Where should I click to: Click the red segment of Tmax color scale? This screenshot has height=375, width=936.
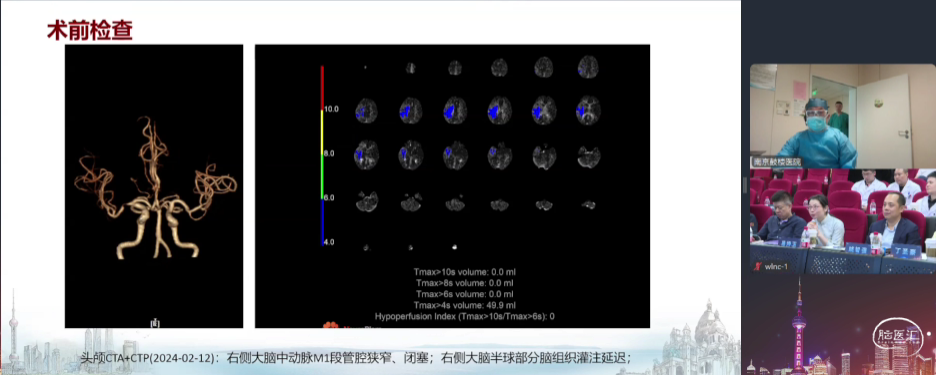pyautogui.click(x=322, y=88)
